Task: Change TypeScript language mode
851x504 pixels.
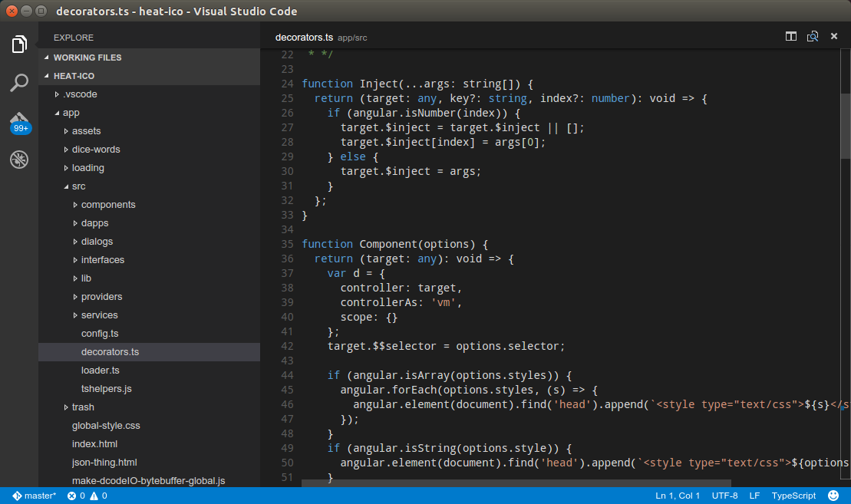Action: [793, 496]
